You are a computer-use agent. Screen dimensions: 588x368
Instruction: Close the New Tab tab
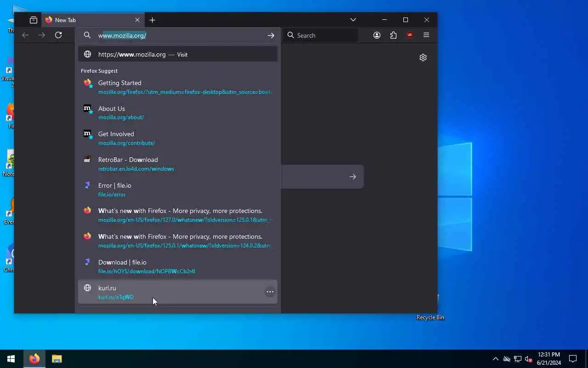(x=137, y=20)
